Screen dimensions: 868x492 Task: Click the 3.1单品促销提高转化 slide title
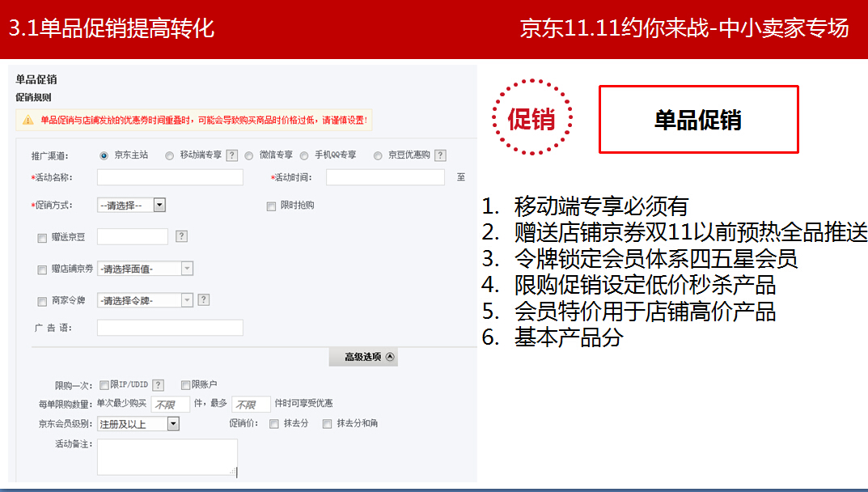(112, 28)
